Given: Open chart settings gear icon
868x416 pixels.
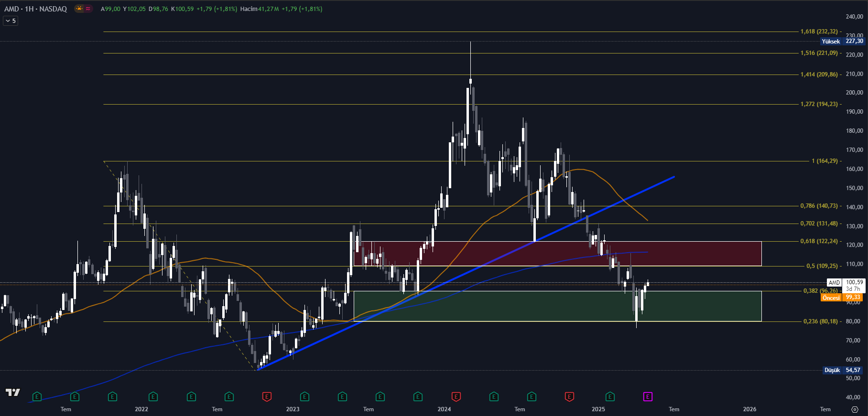Looking at the screenshot, I should (855, 409).
